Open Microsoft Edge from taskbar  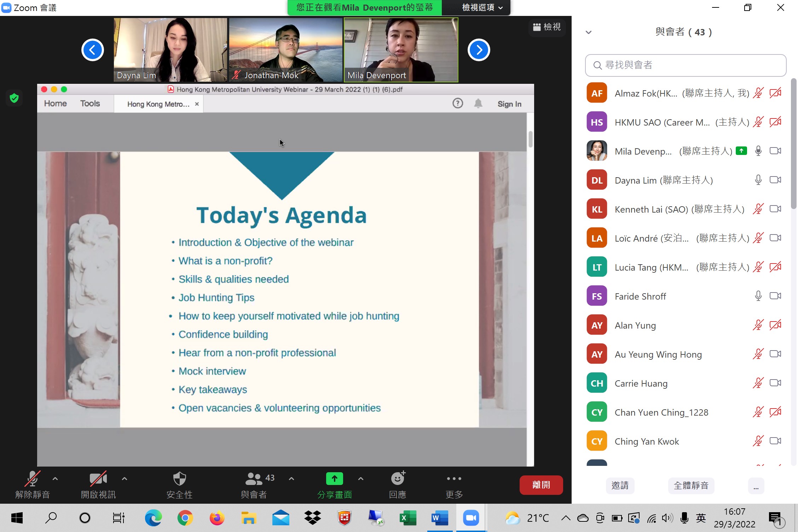[153, 518]
